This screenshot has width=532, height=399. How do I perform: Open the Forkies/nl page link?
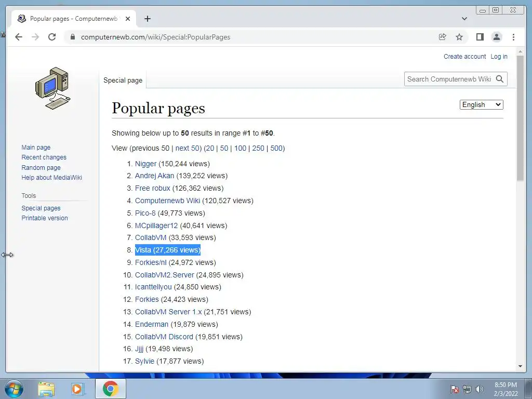pos(151,262)
